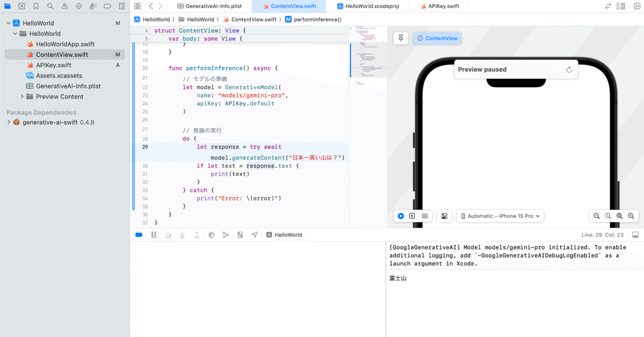Click the Step into debug button

point(182,235)
